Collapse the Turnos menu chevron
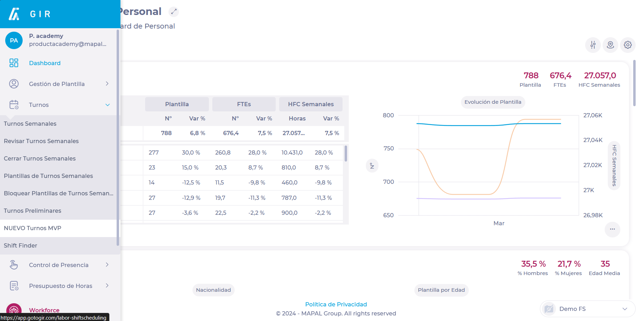 [107, 105]
